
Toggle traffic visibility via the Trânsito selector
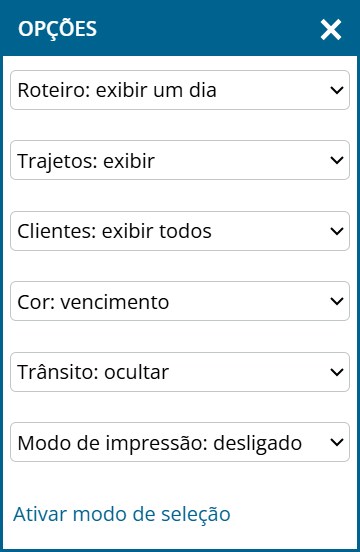pyautogui.click(x=180, y=372)
